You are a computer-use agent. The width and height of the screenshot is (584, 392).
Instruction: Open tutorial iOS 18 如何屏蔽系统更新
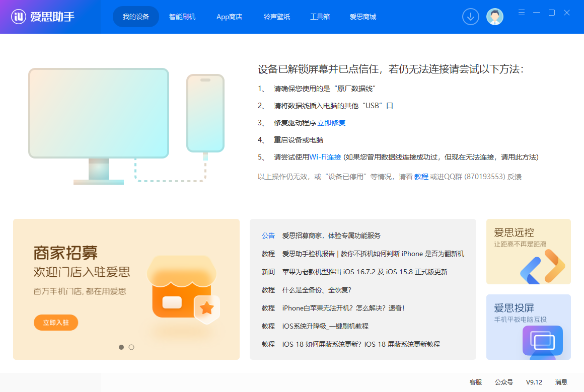tap(361, 344)
